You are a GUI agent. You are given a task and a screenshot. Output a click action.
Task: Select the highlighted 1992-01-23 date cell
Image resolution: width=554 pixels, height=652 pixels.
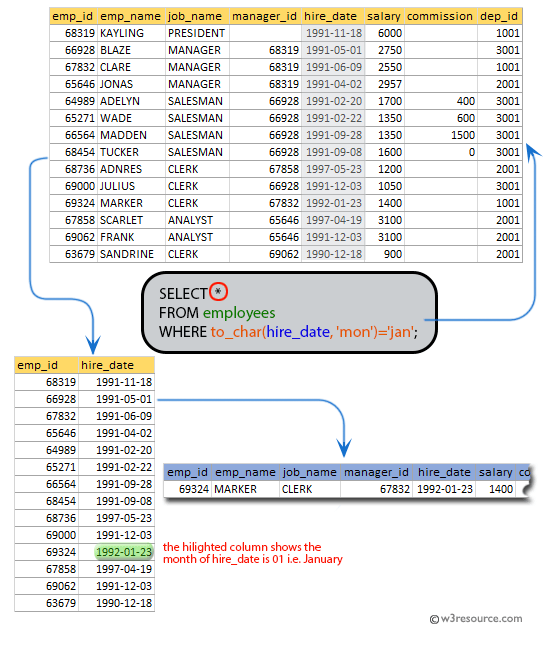[124, 553]
